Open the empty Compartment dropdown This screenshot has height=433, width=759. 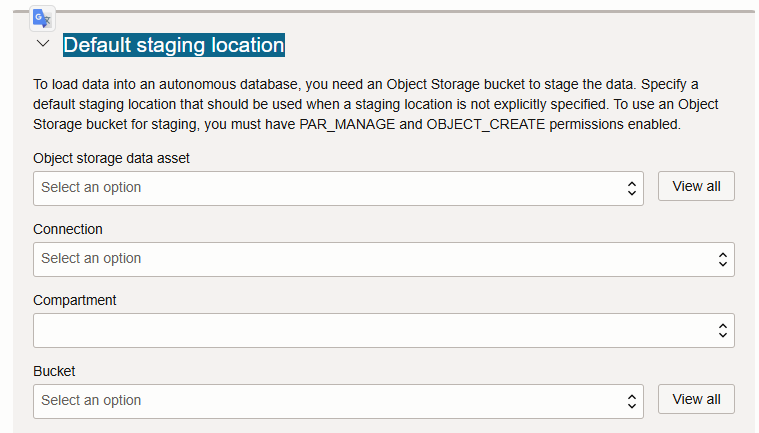(x=383, y=330)
